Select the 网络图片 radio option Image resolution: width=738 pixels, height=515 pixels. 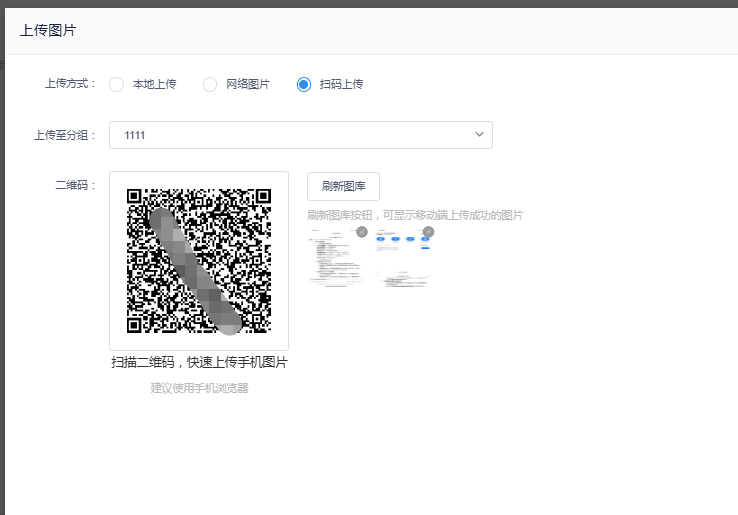(x=210, y=85)
